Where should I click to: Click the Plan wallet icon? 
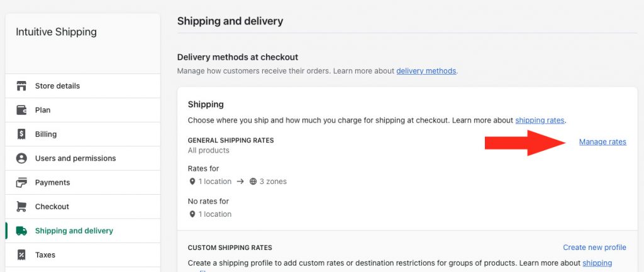click(x=21, y=110)
